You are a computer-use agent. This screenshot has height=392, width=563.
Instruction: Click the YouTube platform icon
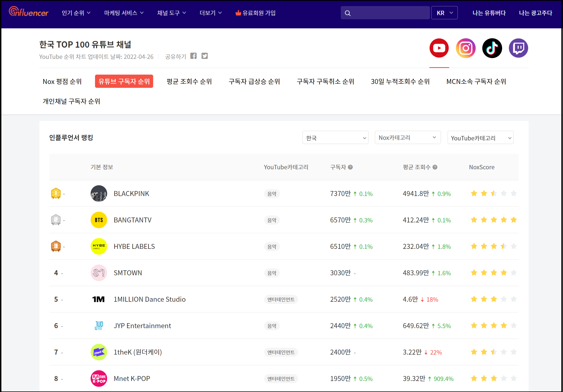[439, 48]
